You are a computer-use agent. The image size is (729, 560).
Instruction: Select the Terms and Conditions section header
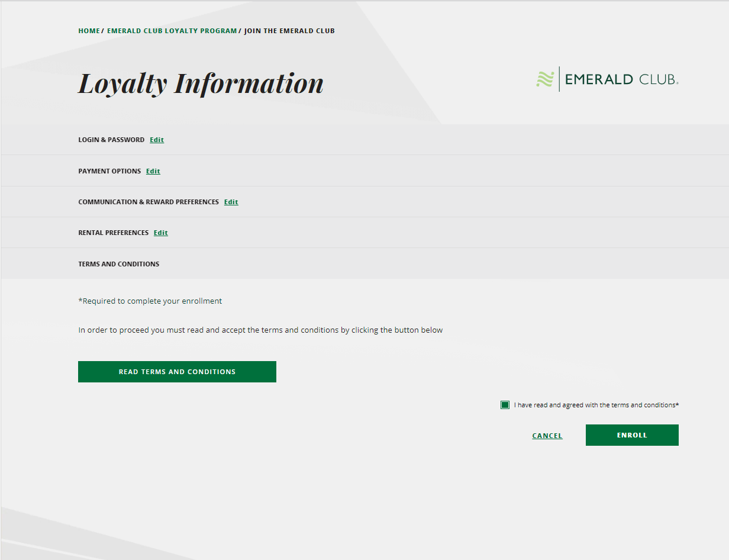[x=364, y=263]
